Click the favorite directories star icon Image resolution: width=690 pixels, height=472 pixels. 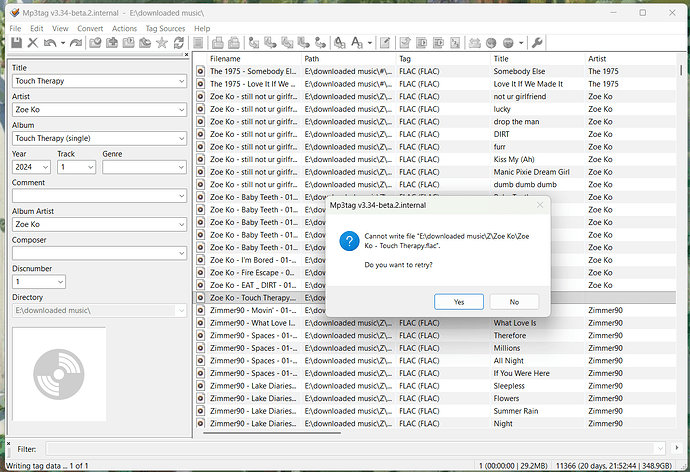point(162,43)
